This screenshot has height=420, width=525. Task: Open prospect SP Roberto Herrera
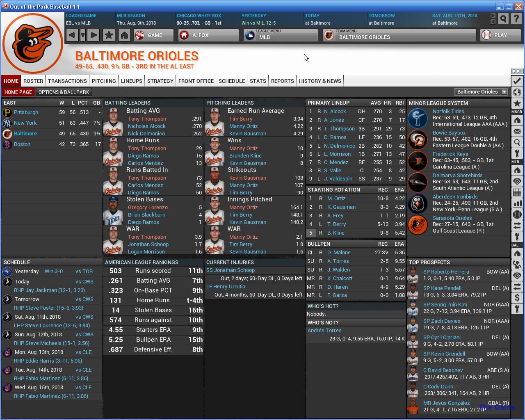pos(446,272)
